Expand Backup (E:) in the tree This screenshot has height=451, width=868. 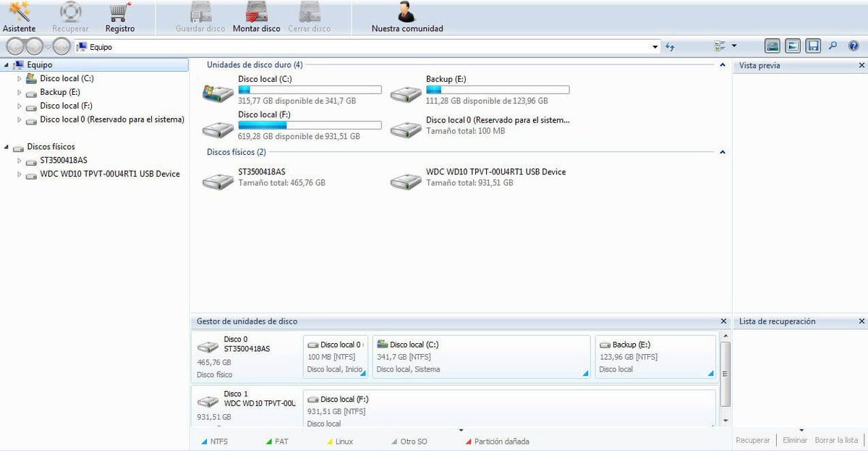[20, 92]
